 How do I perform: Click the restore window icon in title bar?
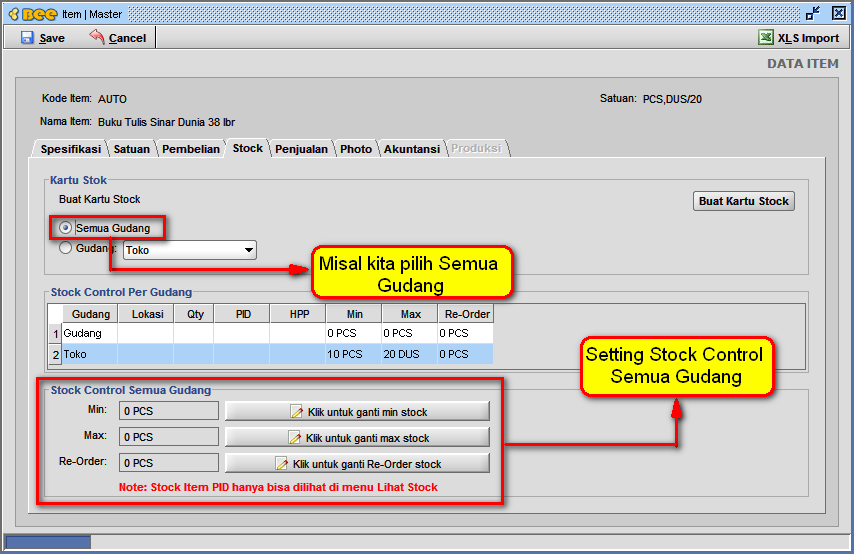(813, 14)
